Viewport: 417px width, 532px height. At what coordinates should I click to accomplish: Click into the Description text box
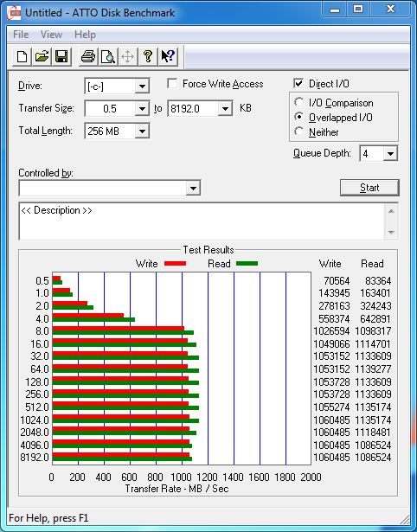tap(202, 221)
